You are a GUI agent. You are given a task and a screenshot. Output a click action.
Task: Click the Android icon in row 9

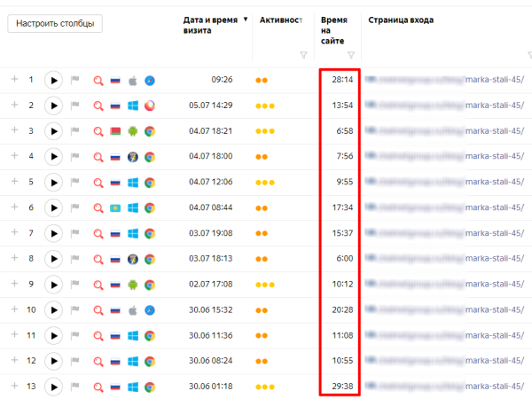point(133,285)
